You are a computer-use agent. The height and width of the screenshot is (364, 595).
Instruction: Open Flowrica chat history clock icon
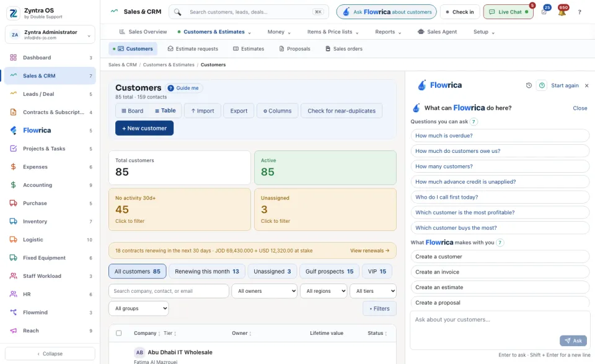coord(529,85)
